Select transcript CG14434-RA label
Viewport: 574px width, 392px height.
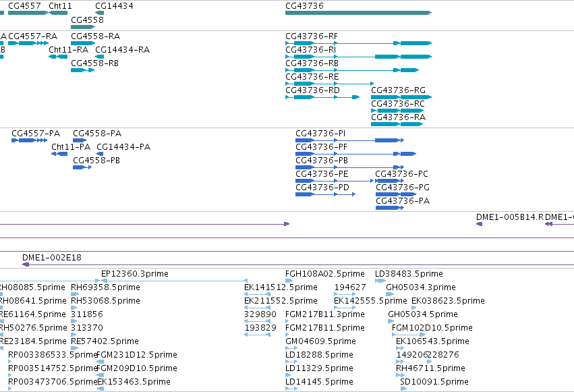click(x=123, y=50)
